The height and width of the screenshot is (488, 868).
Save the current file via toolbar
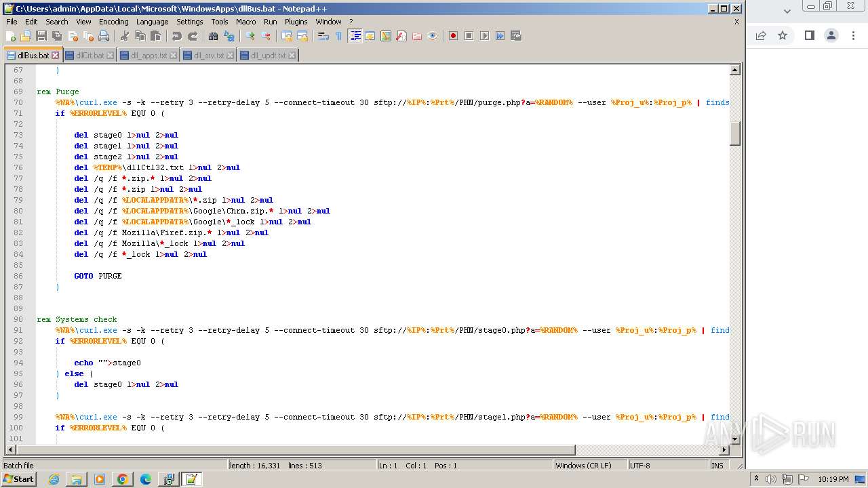pos(41,36)
